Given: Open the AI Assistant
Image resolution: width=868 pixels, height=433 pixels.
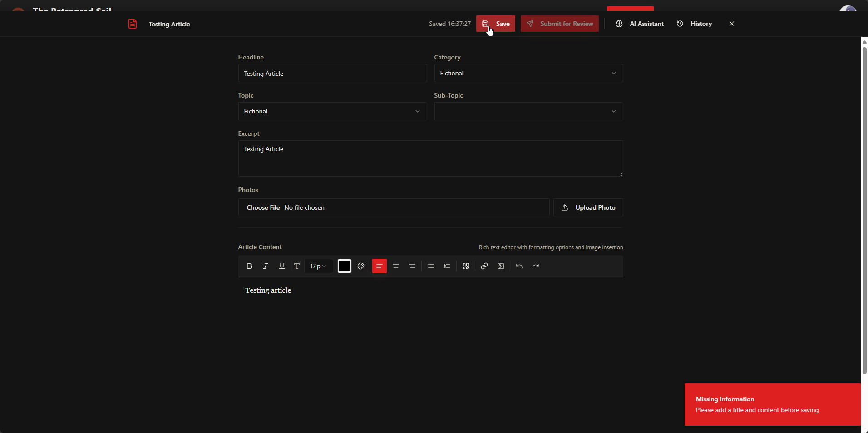Looking at the screenshot, I should click(x=640, y=24).
